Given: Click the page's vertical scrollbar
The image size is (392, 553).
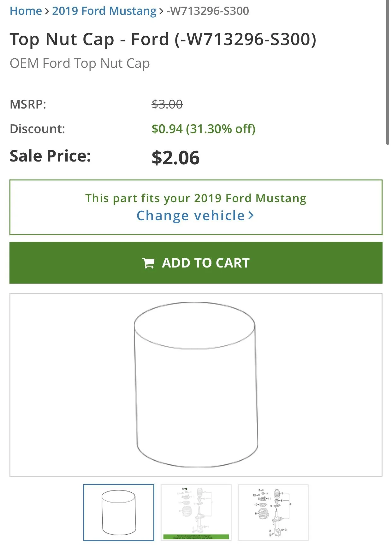Looking at the screenshot, I should (x=388, y=73).
